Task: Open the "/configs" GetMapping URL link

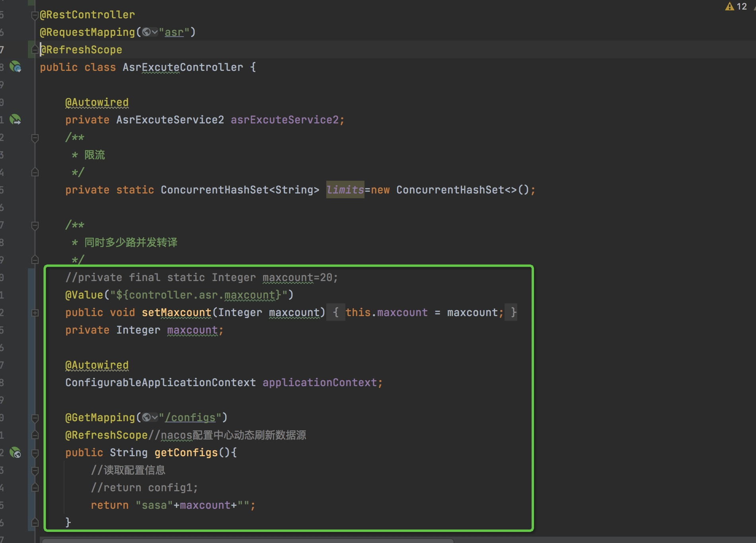Action: pyautogui.click(x=190, y=418)
